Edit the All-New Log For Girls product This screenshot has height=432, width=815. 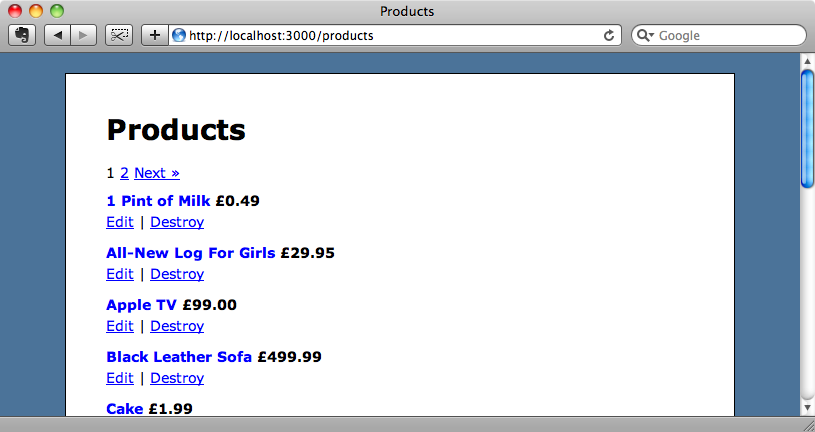pyautogui.click(x=120, y=274)
